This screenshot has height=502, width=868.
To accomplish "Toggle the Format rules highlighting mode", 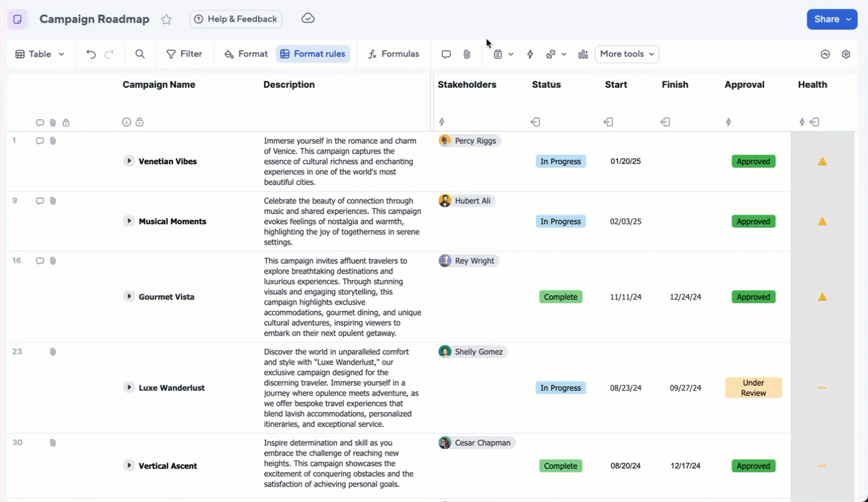I will (313, 54).
